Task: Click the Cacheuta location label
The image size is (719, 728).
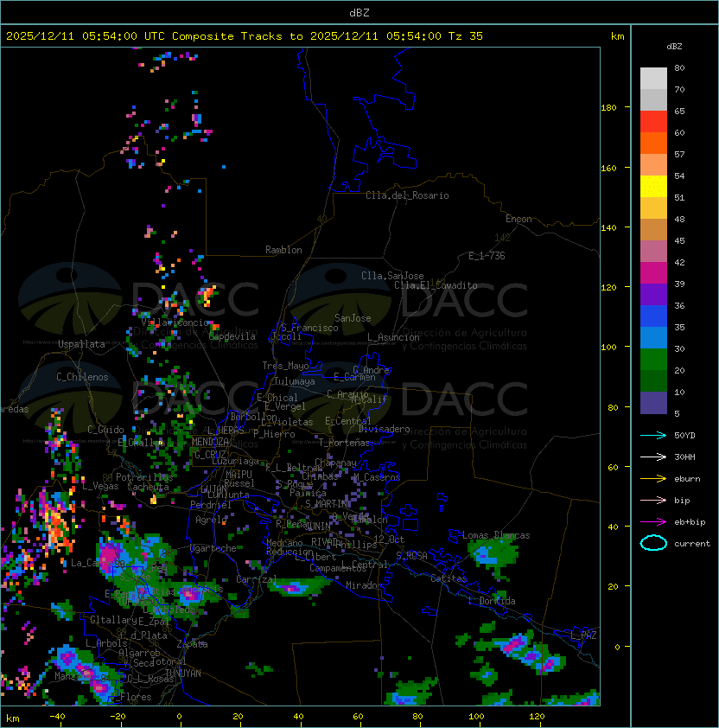Action: click(148, 487)
